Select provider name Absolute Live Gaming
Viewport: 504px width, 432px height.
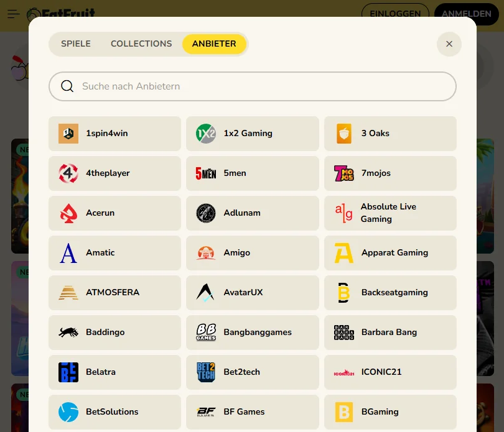[388, 213]
